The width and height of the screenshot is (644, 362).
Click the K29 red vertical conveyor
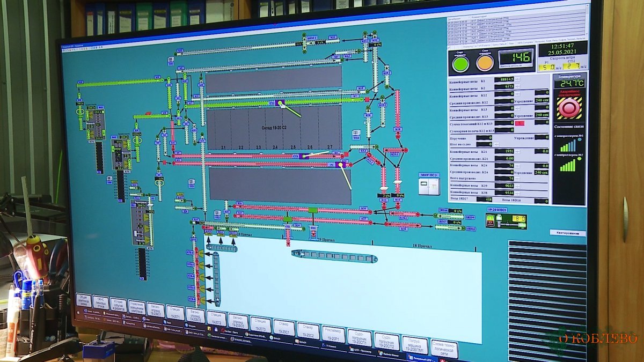pos(398,110)
